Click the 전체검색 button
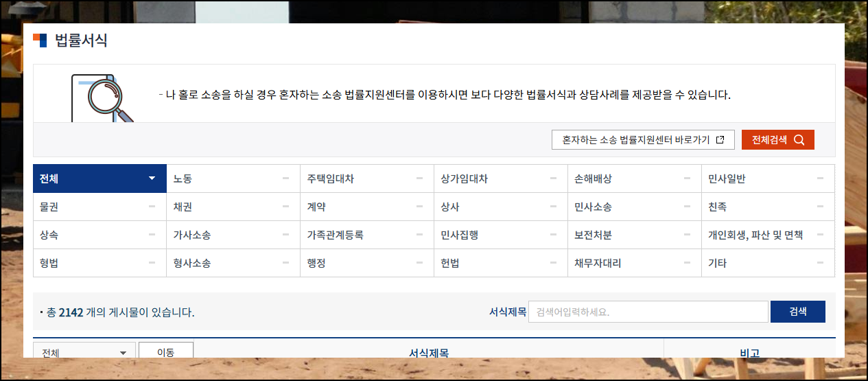The image size is (868, 381). click(x=777, y=140)
